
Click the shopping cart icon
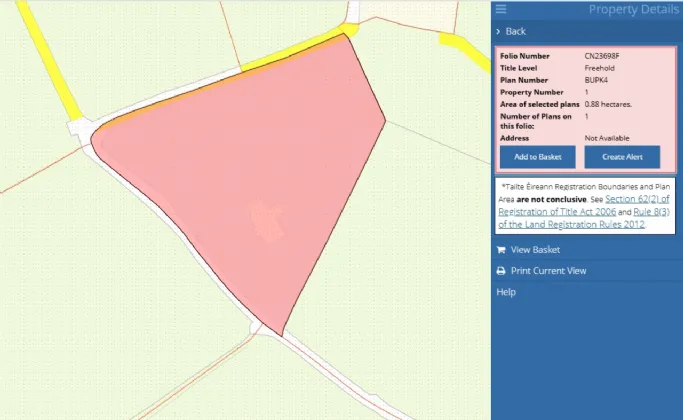tap(501, 250)
